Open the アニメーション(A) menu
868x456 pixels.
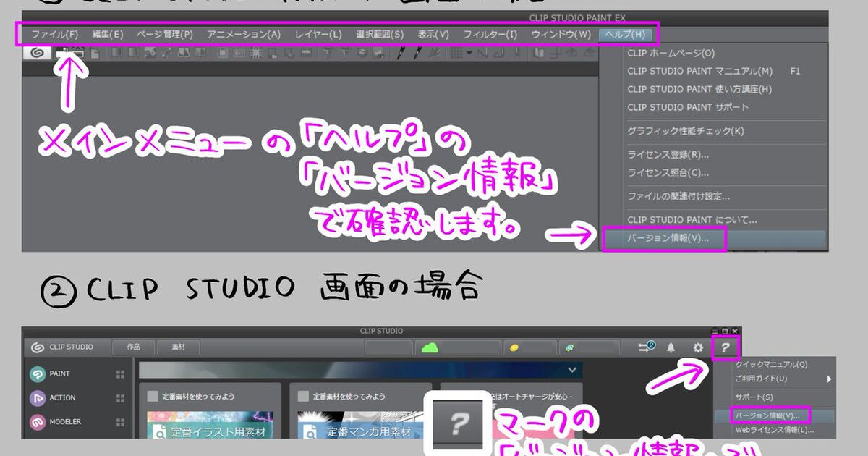tap(244, 34)
